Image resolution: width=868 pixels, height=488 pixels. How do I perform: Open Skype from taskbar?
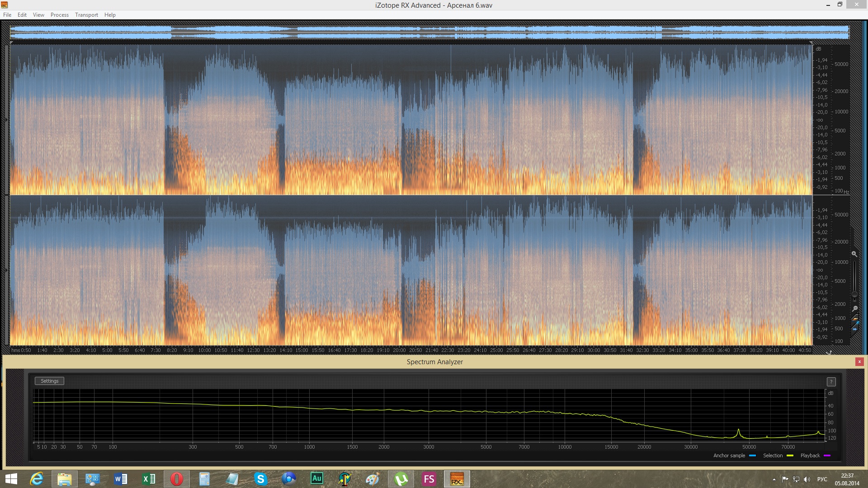tap(260, 479)
